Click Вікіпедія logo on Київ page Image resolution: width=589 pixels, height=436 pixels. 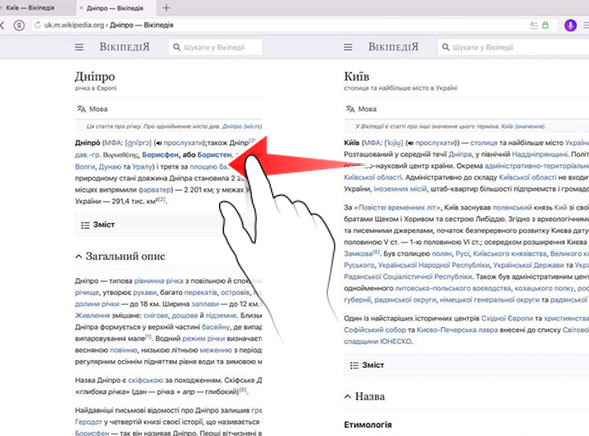pyautogui.click(x=393, y=47)
